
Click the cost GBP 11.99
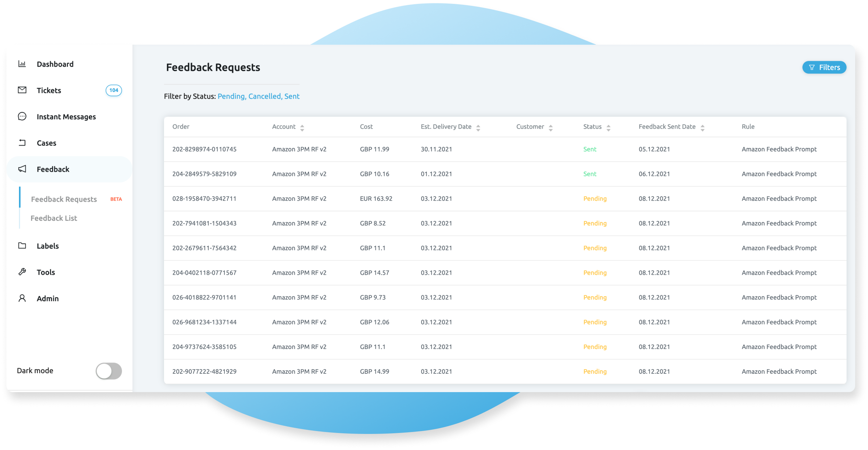[374, 149]
